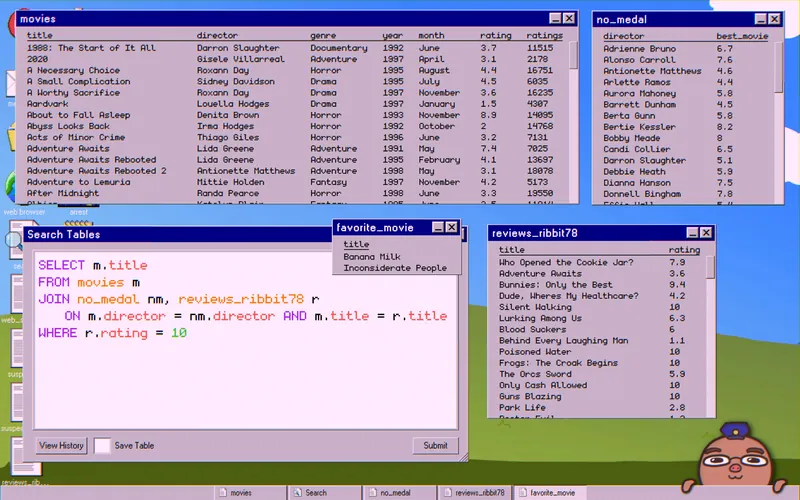Screen dimensions: 800x500
Task: Close the favorite_movie window
Action: pos(452,228)
